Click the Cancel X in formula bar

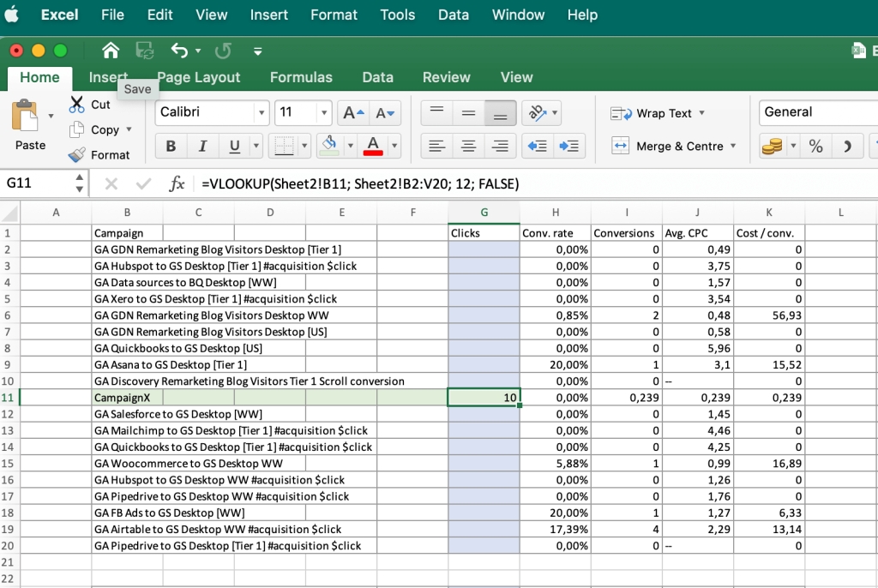[111, 183]
